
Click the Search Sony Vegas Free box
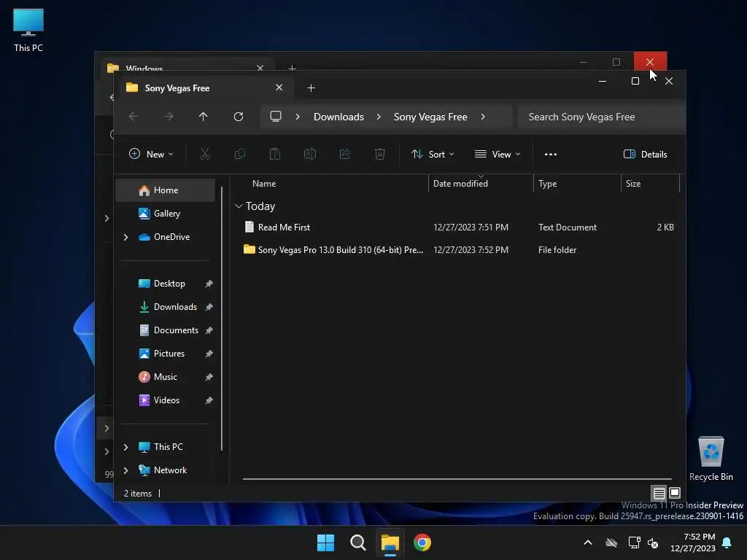tap(601, 117)
